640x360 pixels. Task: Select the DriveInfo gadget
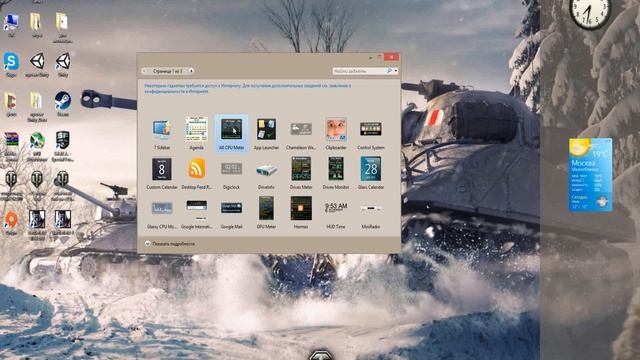[266, 173]
